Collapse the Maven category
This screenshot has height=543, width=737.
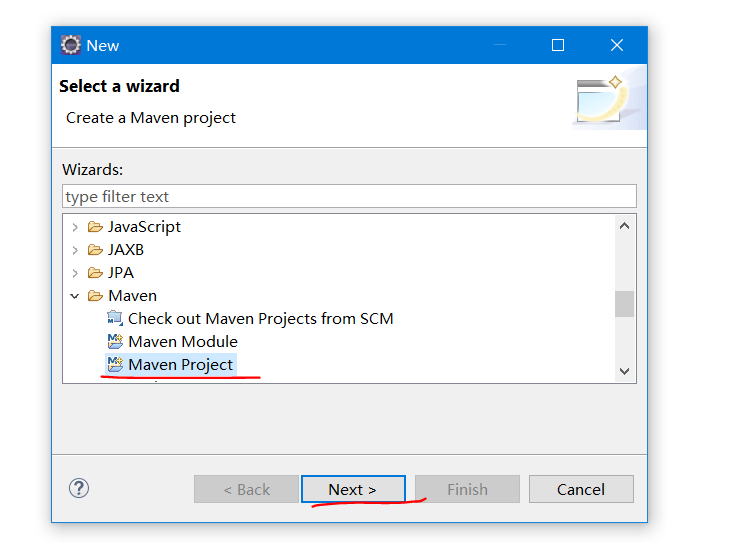[x=75, y=296]
